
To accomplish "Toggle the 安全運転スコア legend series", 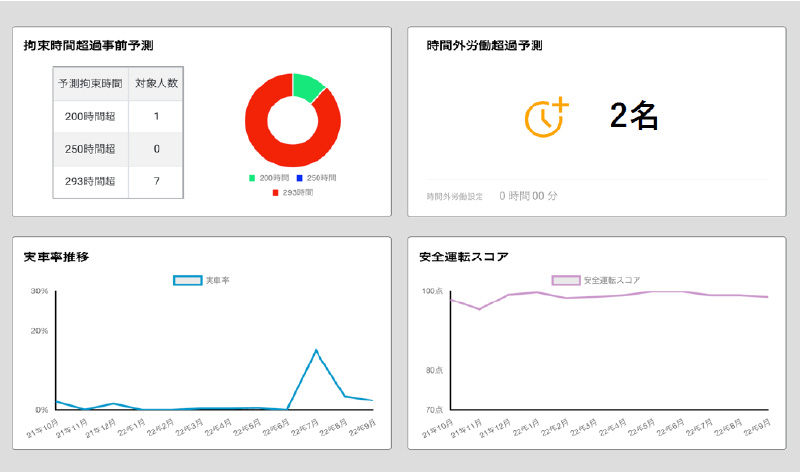I will (x=596, y=281).
